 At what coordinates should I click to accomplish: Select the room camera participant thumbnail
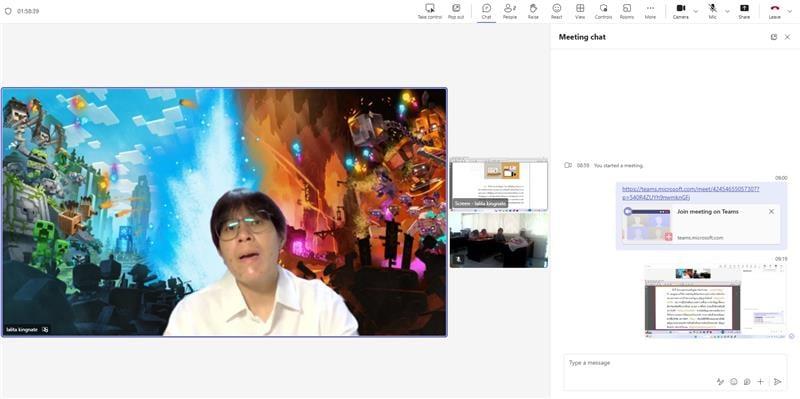[499, 240]
